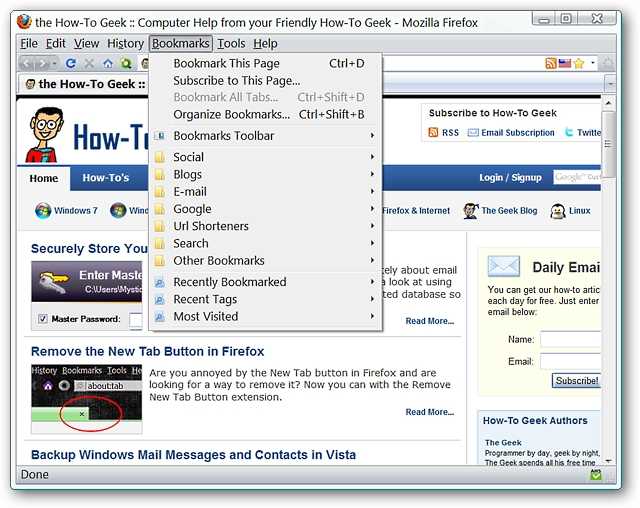Click the Linux penguin icon
The height and width of the screenshot is (508, 640).
(x=558, y=211)
